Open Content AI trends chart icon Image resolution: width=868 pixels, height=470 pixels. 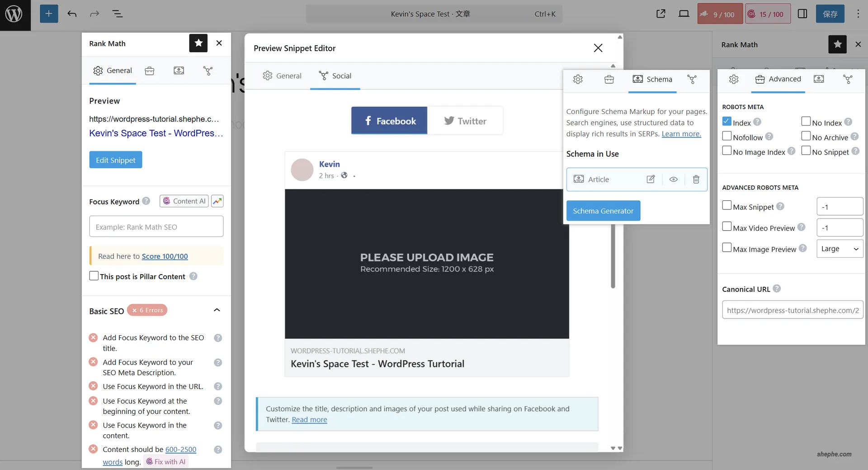(217, 201)
